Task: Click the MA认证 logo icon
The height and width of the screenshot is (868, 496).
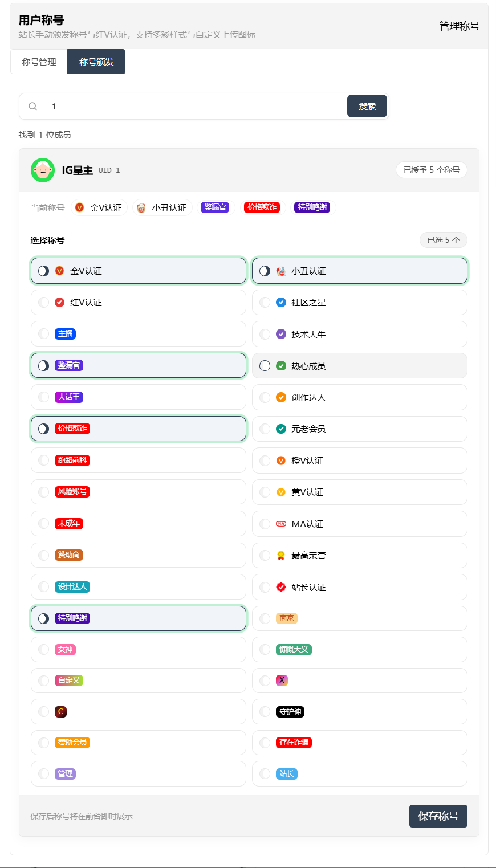Action: [x=281, y=524]
